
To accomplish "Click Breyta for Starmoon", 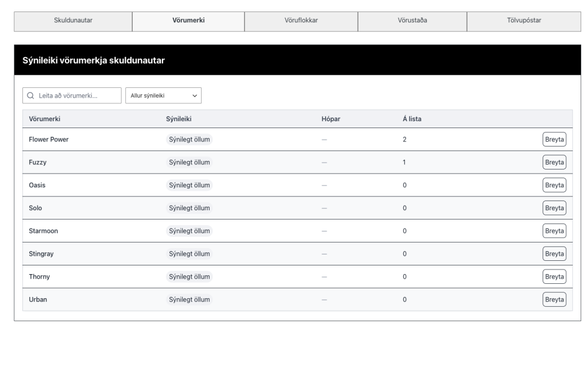I will point(554,231).
